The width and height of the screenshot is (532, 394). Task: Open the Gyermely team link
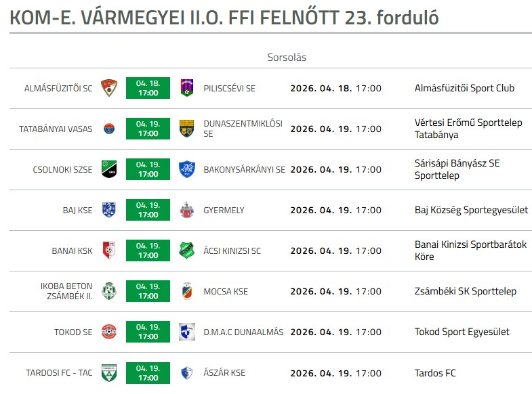tap(224, 210)
